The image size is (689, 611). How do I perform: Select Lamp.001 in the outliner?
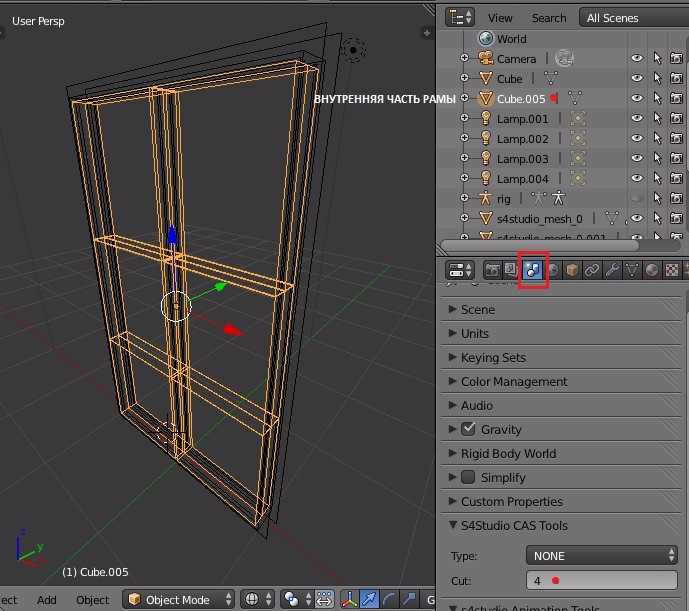click(522, 119)
